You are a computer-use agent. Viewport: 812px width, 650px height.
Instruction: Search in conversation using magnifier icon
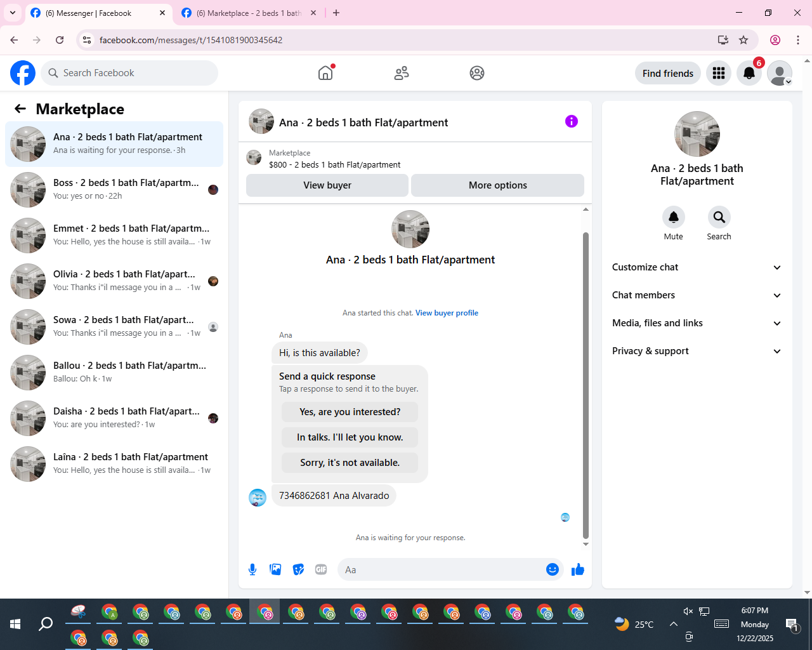[x=719, y=217]
